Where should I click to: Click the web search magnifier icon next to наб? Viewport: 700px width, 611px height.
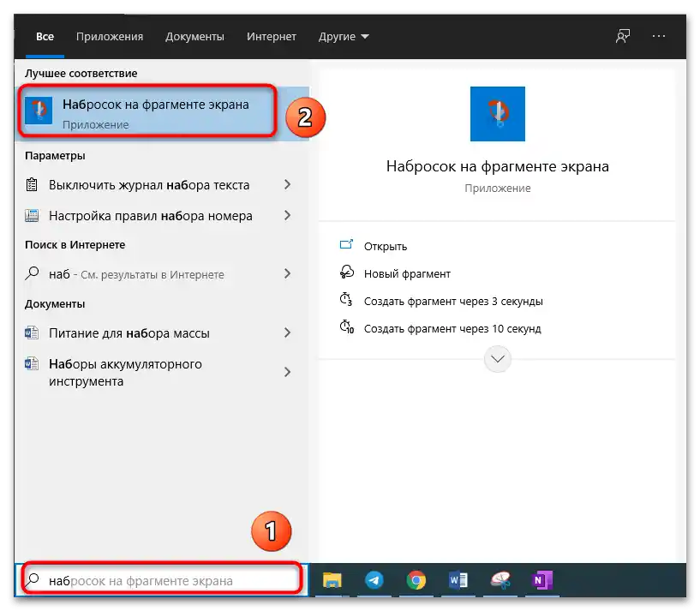(x=32, y=273)
